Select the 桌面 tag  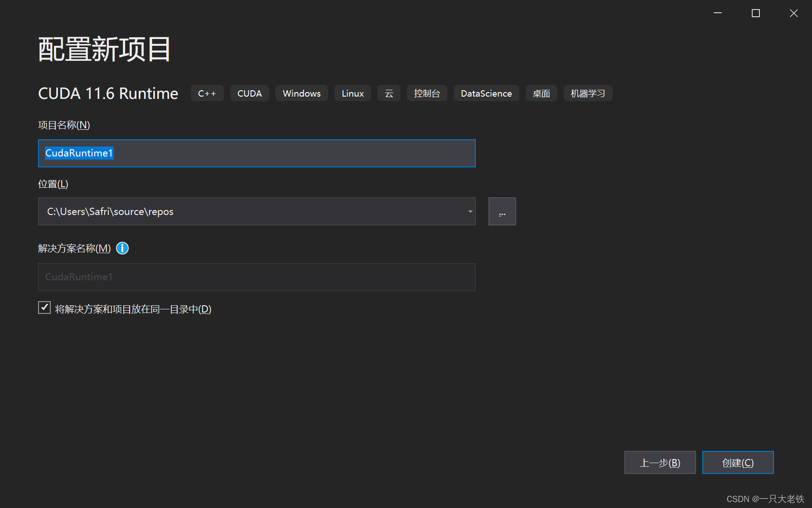541,93
